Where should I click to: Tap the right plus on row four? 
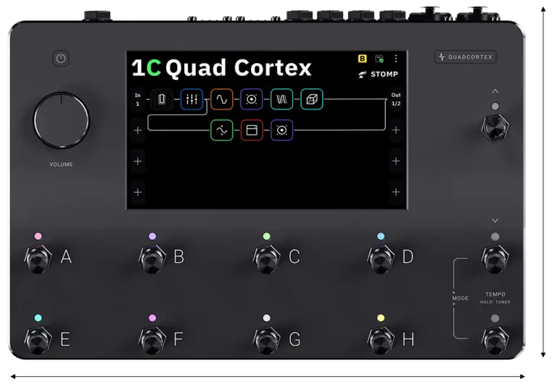(x=396, y=192)
